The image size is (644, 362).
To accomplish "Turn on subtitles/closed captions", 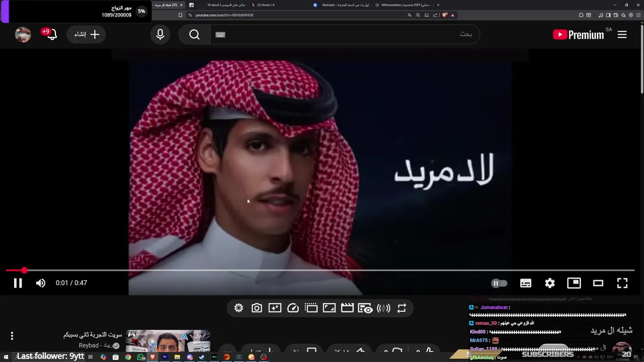I will (526, 283).
